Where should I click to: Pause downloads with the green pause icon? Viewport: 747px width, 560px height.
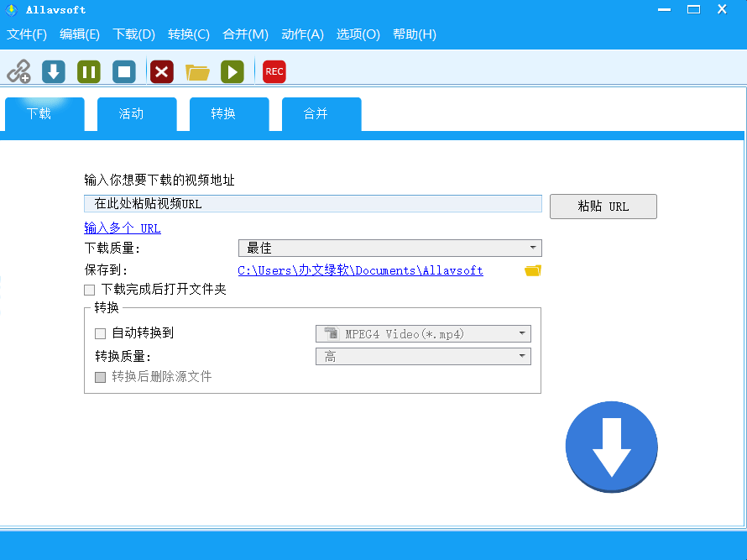[x=89, y=71]
